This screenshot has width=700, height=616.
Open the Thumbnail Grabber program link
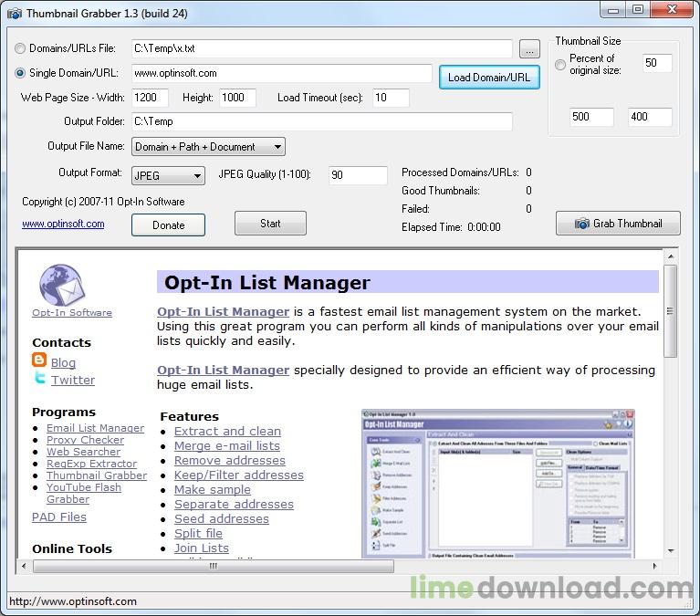pyautogui.click(x=97, y=475)
